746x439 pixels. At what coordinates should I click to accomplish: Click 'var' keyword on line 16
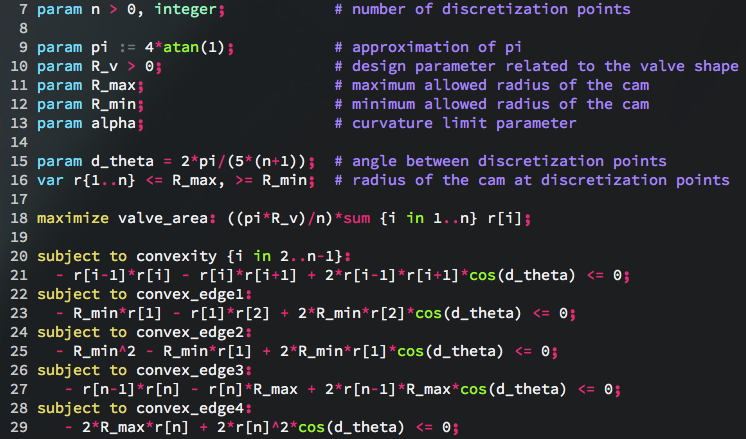(50, 181)
